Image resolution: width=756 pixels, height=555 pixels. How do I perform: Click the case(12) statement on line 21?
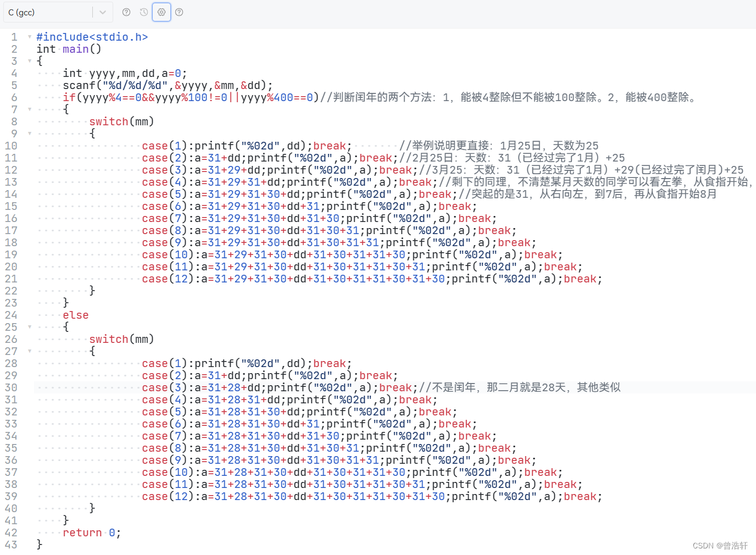click(330, 279)
